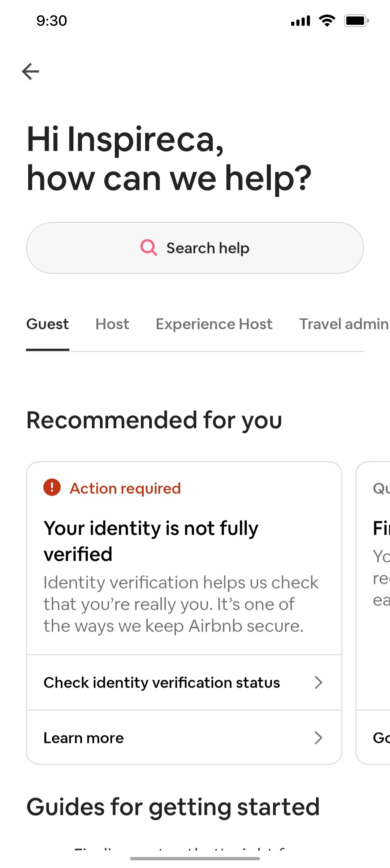Switch to the Host tab

coord(112,324)
